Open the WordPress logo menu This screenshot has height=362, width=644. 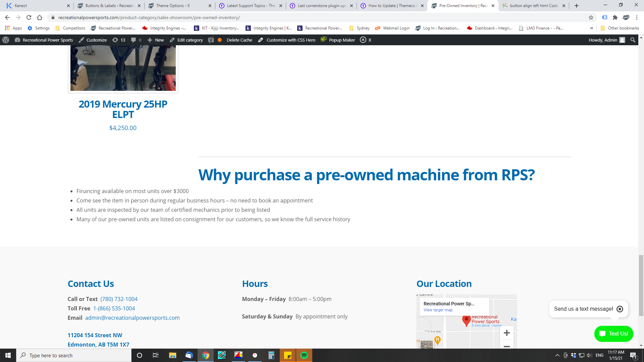6,40
